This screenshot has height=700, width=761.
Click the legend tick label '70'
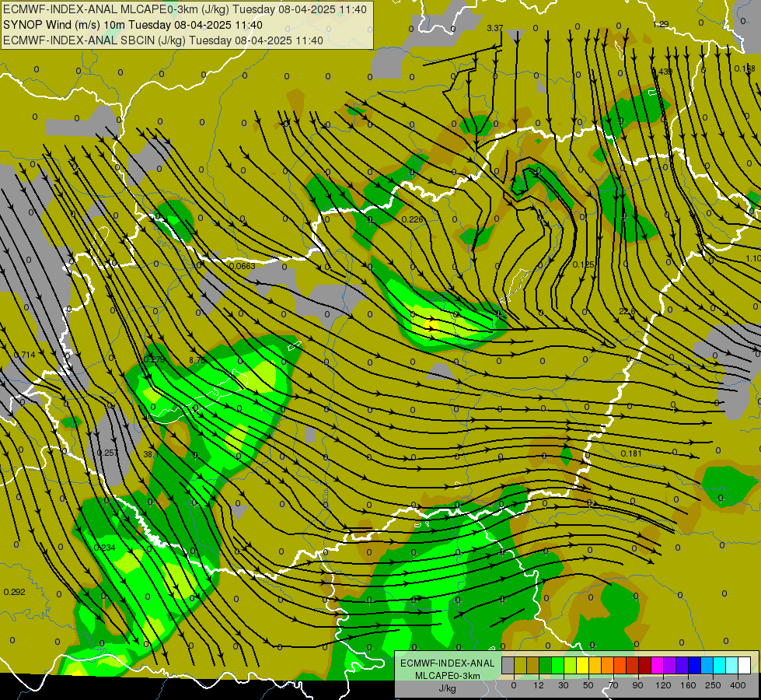click(613, 685)
